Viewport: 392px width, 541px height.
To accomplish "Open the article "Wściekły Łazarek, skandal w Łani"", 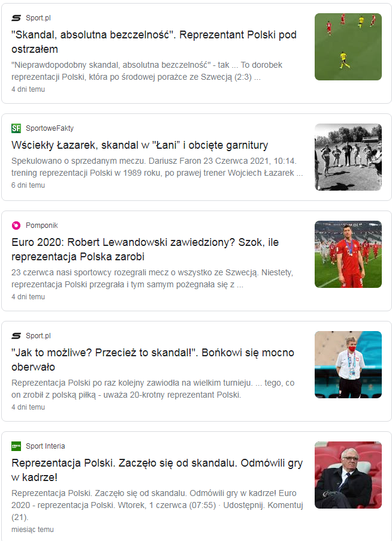I will pyautogui.click(x=140, y=145).
